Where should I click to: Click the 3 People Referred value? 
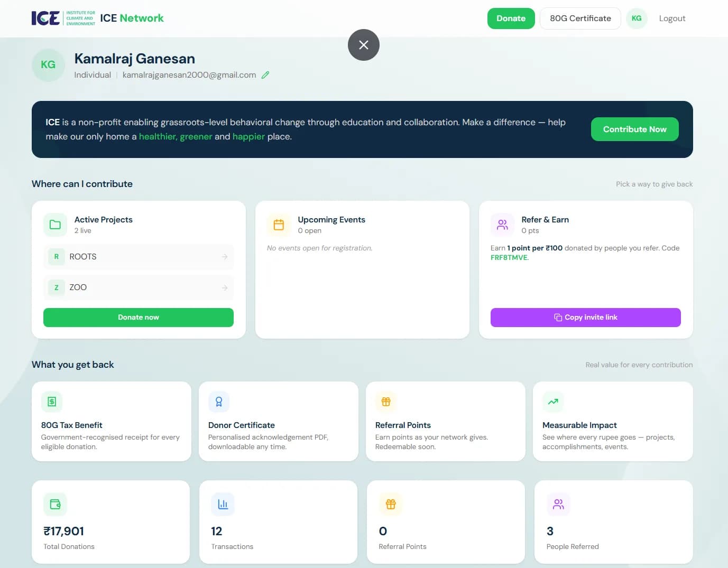[550, 532]
